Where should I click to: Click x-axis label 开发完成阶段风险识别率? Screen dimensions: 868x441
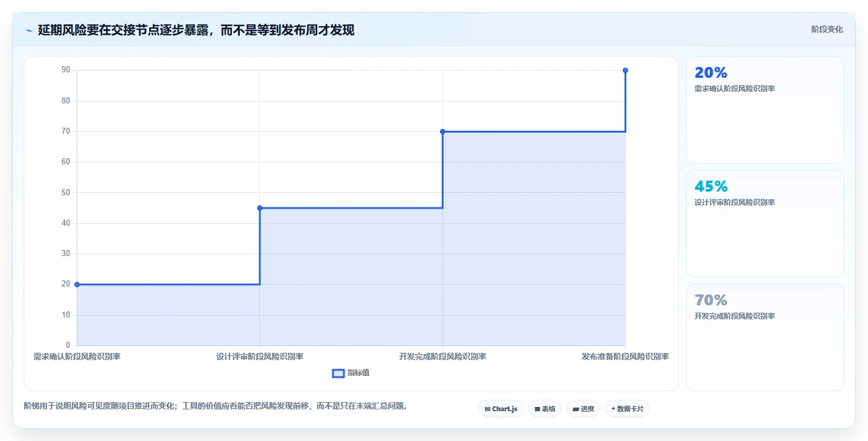443,356
